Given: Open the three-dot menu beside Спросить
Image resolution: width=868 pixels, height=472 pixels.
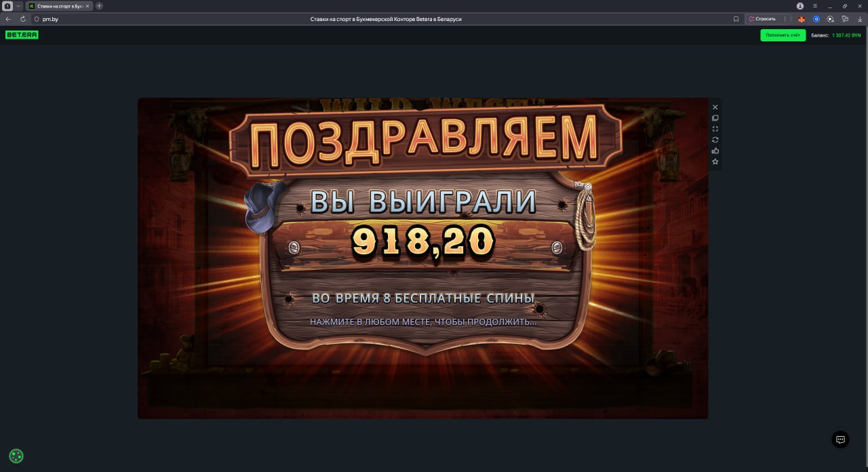Looking at the screenshot, I should (x=785, y=19).
